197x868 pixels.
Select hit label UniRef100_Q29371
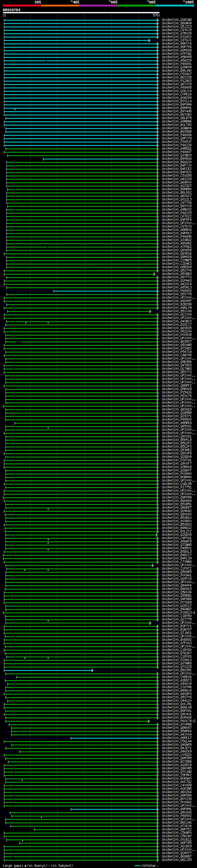click(177, 416)
